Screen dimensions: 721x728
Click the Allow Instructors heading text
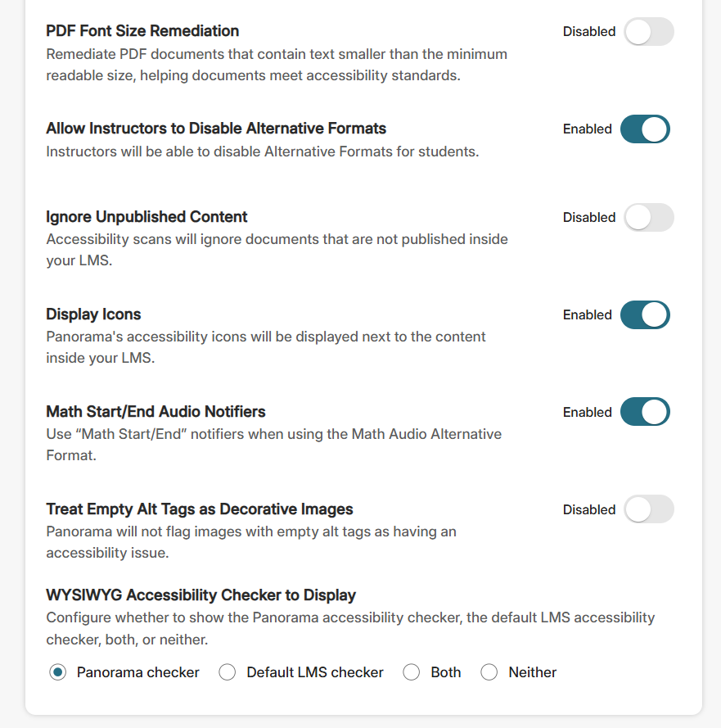point(215,129)
